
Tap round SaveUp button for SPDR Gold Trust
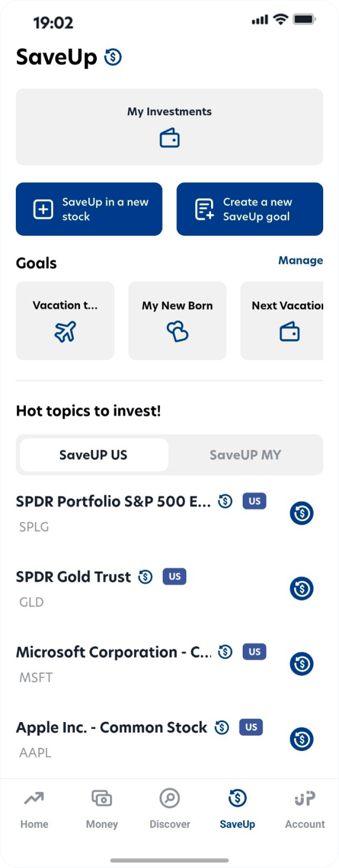coord(301,588)
